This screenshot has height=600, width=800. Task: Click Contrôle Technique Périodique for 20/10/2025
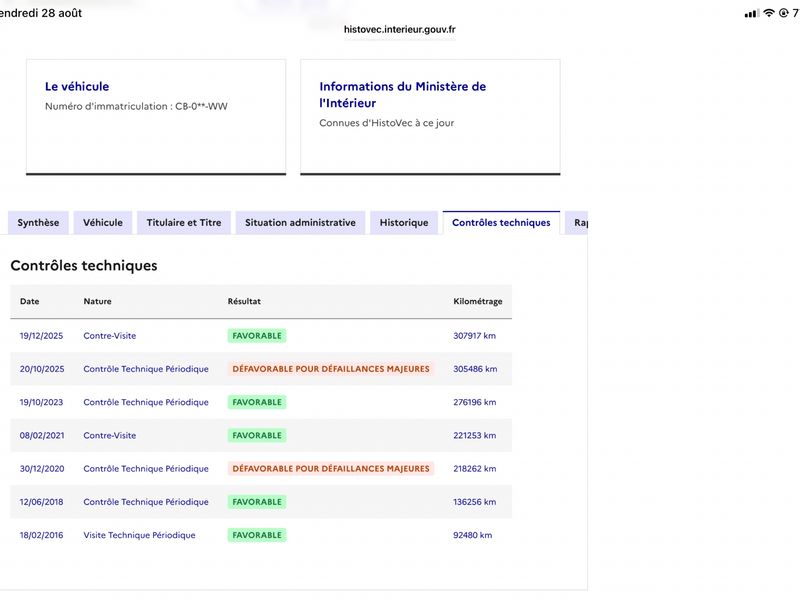pos(146,369)
